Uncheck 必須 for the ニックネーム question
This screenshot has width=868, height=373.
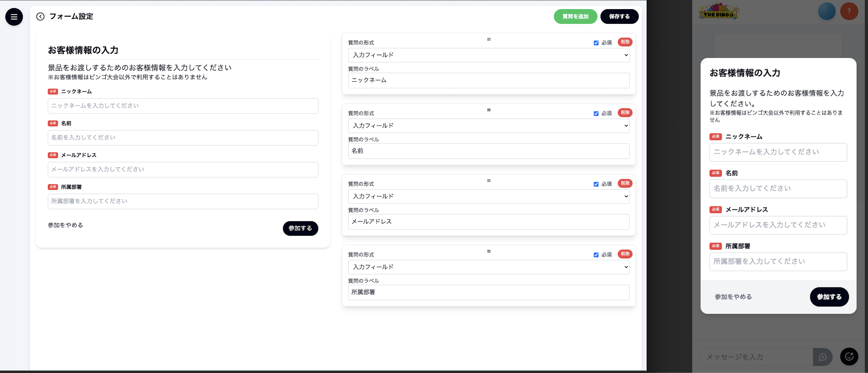596,43
